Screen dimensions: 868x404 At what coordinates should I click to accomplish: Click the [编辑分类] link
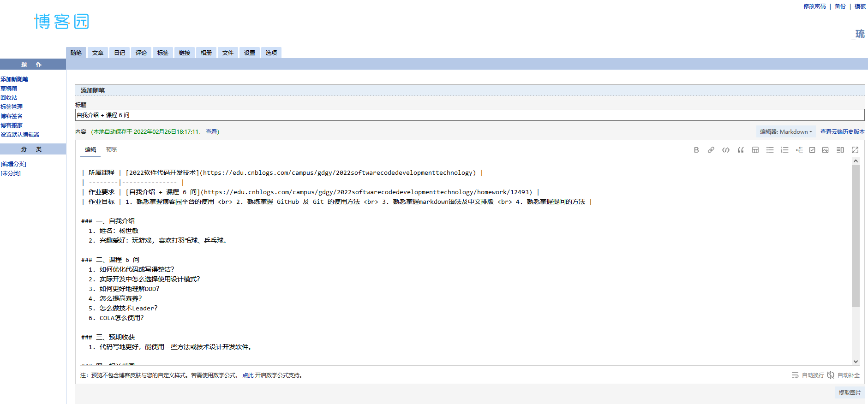[x=13, y=164]
